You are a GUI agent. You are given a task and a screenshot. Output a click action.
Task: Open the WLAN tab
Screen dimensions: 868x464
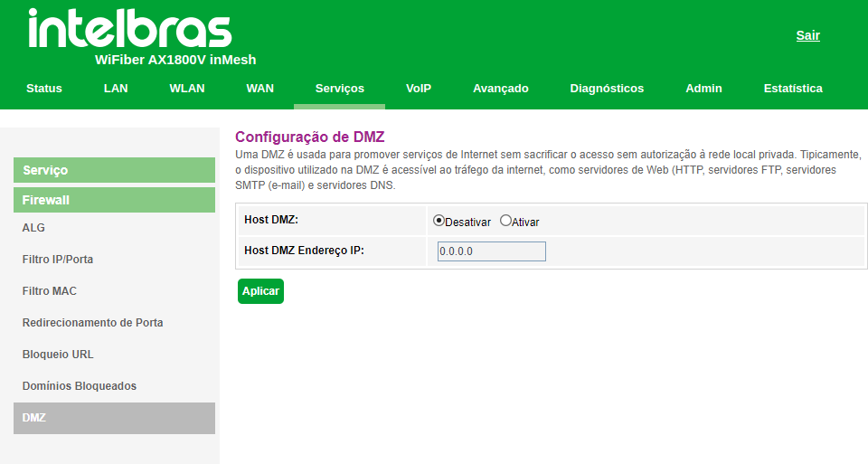187,89
